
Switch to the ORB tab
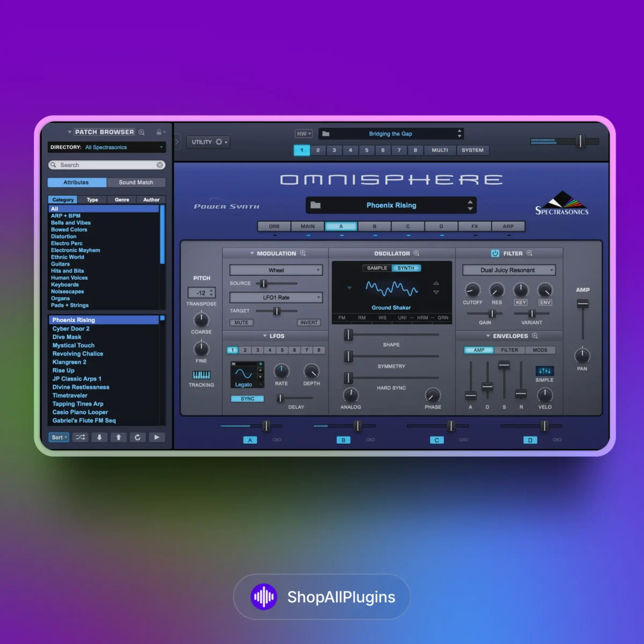tap(274, 226)
